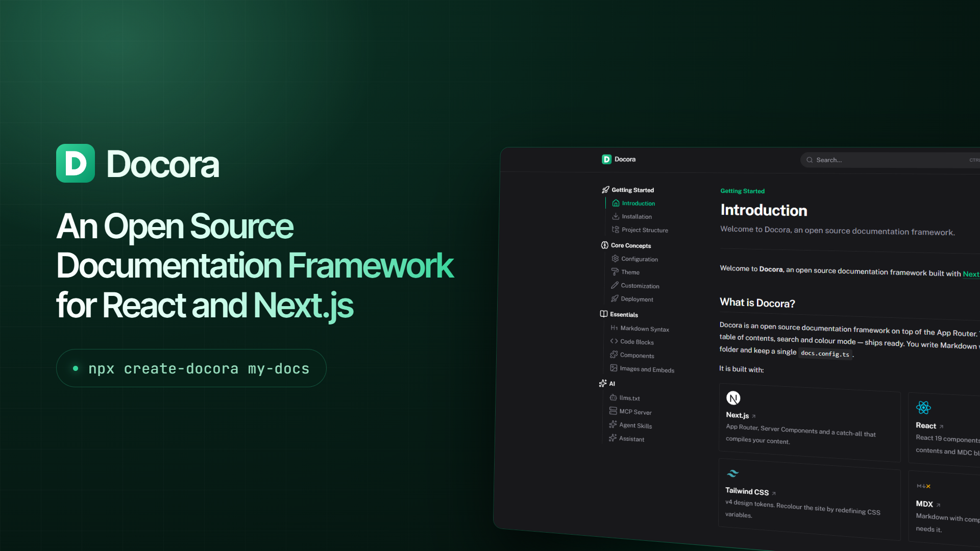Open the llms.txt sidebar page
The width and height of the screenshot is (980, 551).
click(x=629, y=398)
